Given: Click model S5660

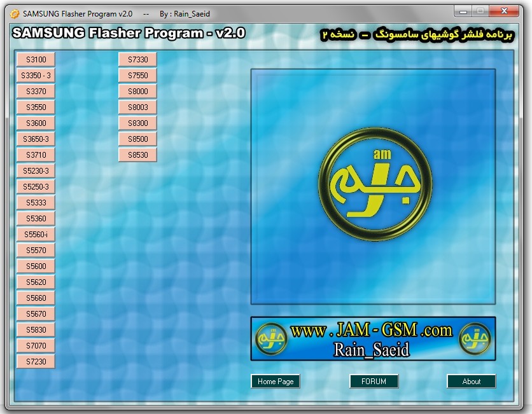Looking at the screenshot, I should click(x=36, y=298).
